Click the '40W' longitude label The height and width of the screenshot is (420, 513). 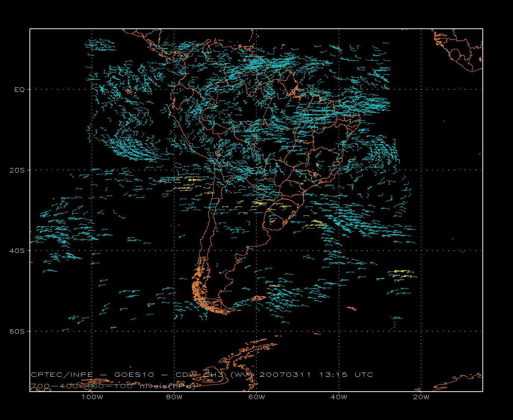coord(339,397)
